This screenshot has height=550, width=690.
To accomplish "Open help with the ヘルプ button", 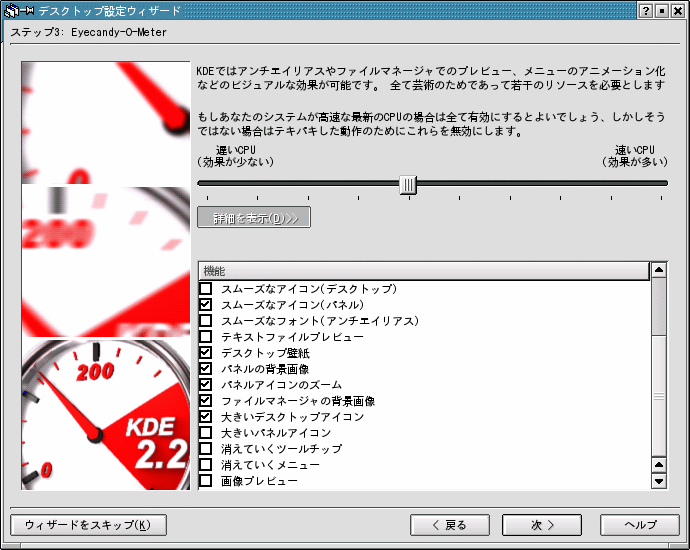I will click(640, 525).
